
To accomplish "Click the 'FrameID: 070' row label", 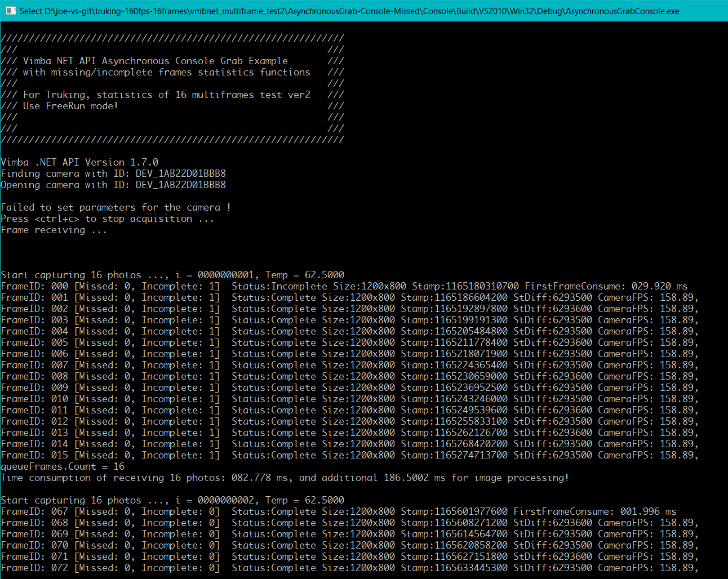I will click(34, 545).
